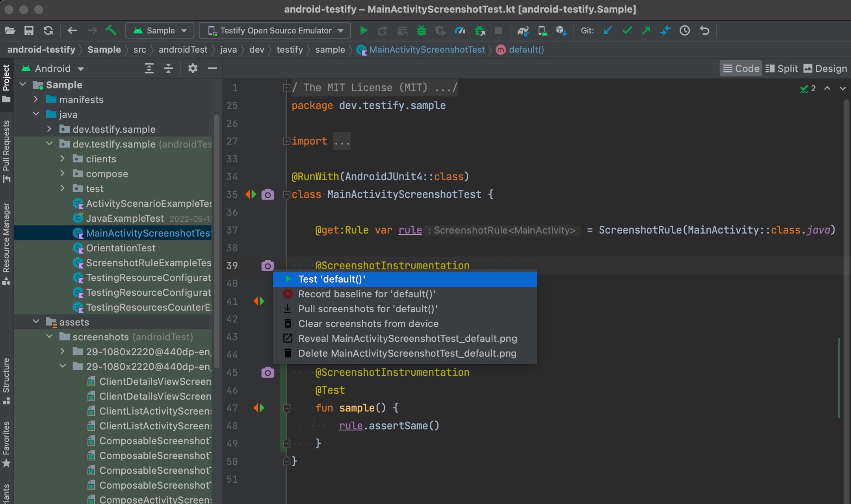Viewport: 851px width, 504px height.
Task: Expand the clients package in the tree
Action: click(x=62, y=159)
